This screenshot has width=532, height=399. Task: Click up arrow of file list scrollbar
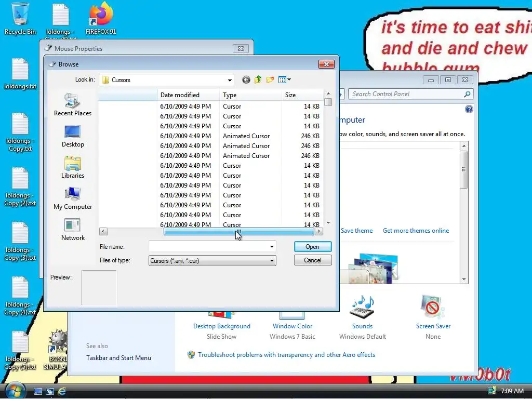(x=328, y=94)
